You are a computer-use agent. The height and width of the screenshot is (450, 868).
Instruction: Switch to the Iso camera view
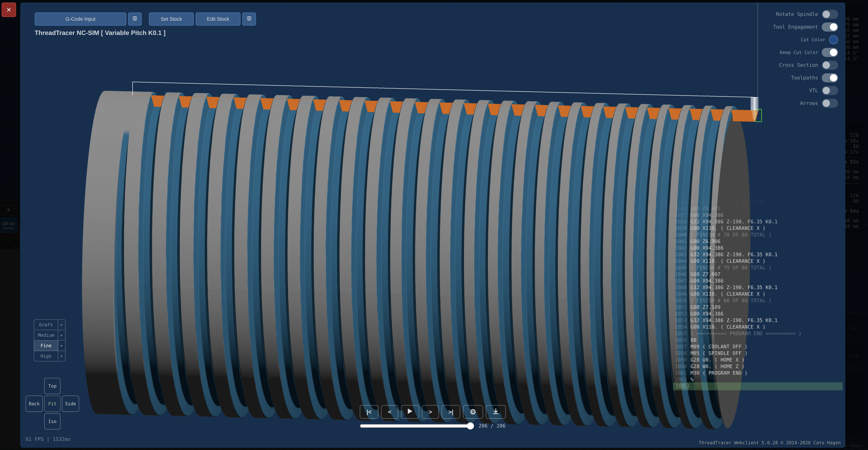click(52, 421)
